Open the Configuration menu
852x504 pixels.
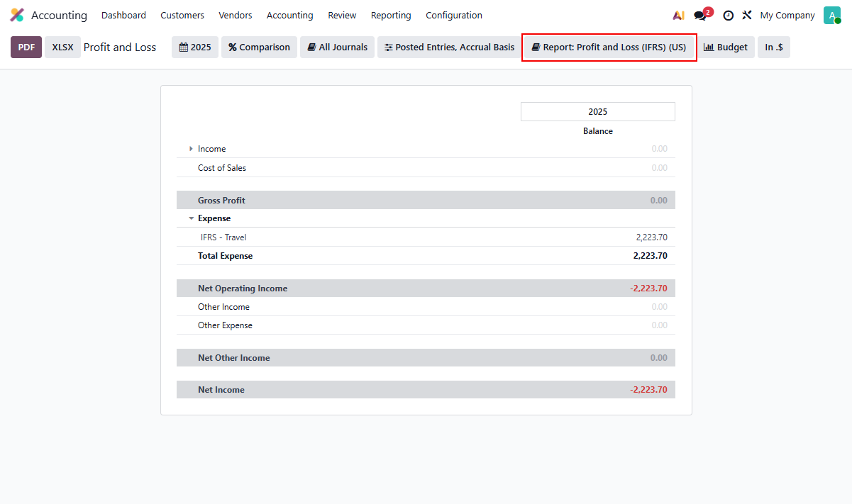click(x=453, y=15)
